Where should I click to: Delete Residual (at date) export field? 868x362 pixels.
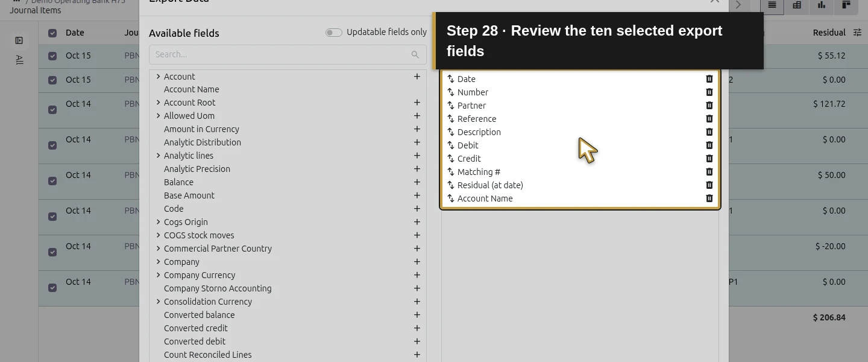click(x=709, y=185)
